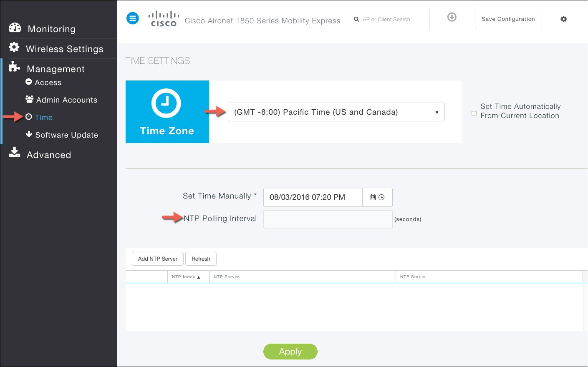Click the search magnifier icon
588x367 pixels.
[356, 19]
